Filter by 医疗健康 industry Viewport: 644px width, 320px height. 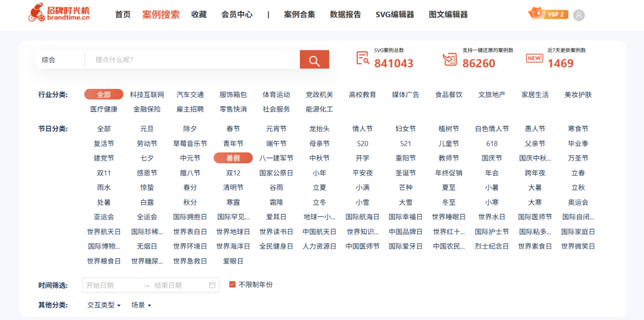click(x=104, y=109)
